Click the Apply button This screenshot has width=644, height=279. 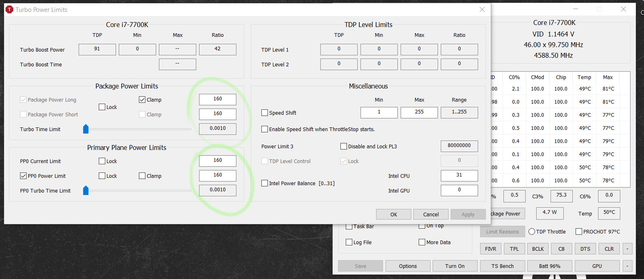pyautogui.click(x=468, y=214)
